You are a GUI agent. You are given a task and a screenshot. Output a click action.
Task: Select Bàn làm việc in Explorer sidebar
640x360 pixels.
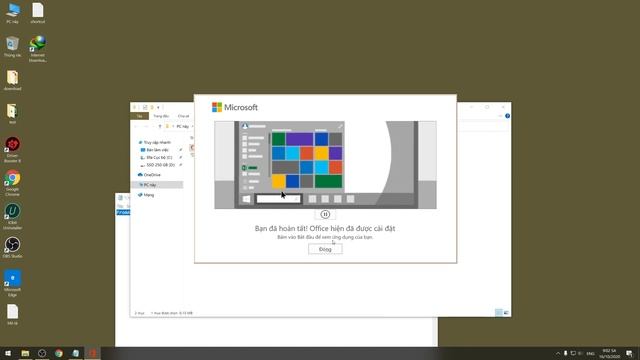point(157,150)
